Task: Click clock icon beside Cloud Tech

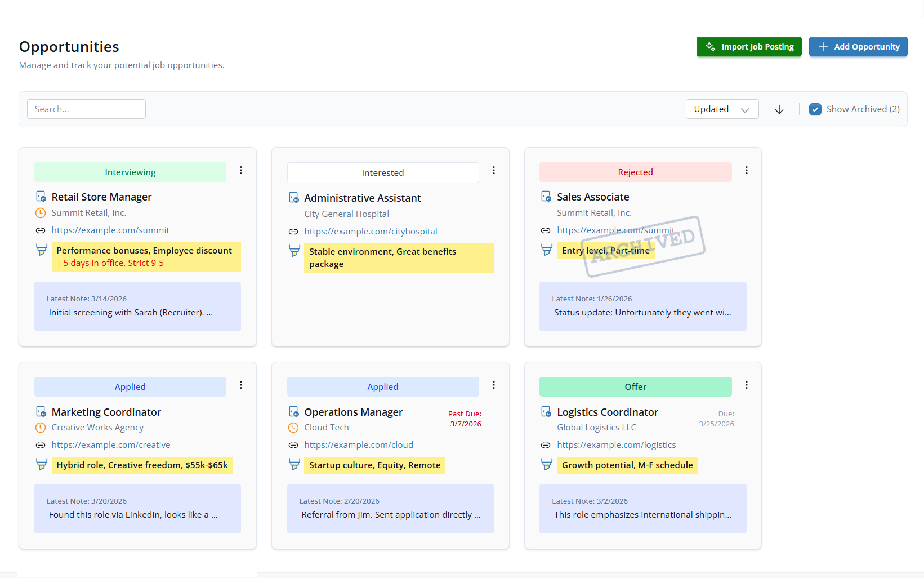Action: [x=293, y=428]
